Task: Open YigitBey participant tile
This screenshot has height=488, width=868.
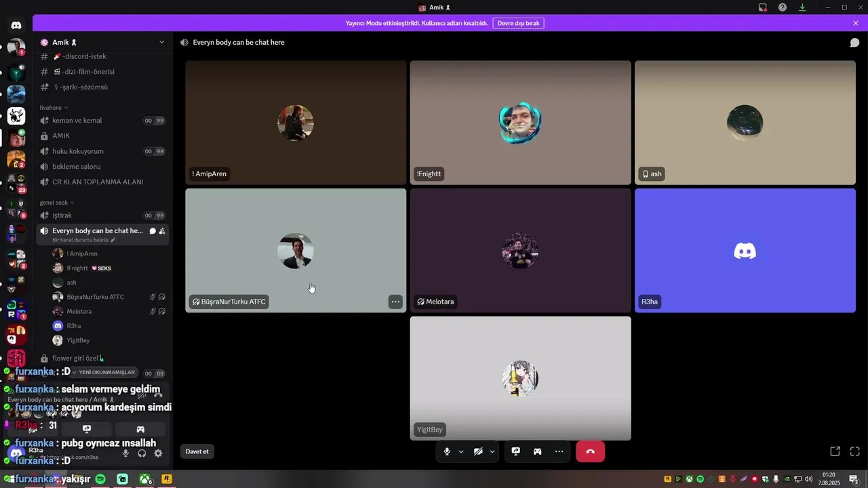Action: pos(520,378)
